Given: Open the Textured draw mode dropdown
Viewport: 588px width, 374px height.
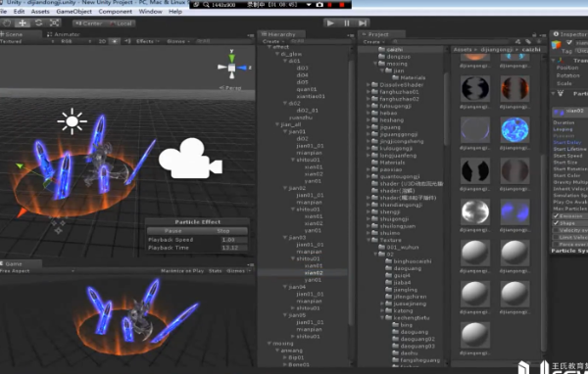Looking at the screenshot, I should pyautogui.click(x=26, y=41).
